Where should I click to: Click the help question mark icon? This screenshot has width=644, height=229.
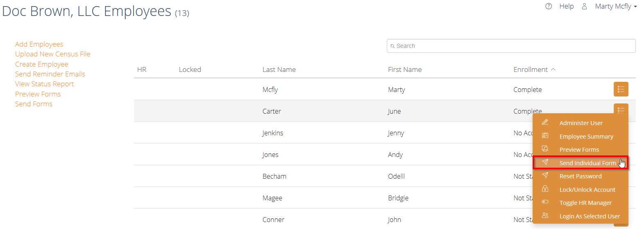549,6
